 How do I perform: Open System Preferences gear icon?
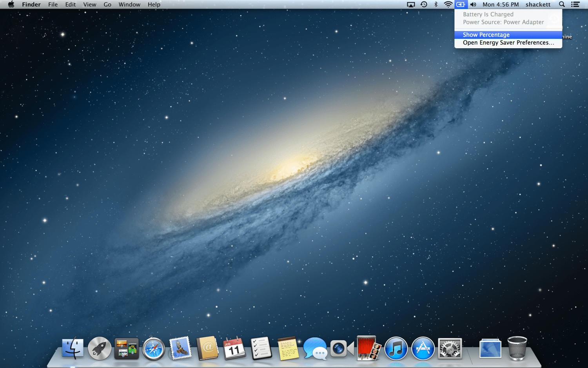tap(450, 348)
